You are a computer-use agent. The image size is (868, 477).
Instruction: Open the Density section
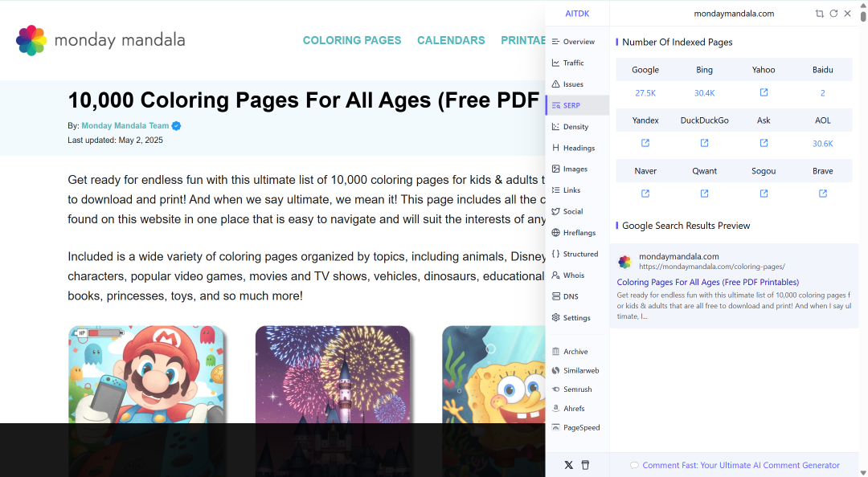pos(577,127)
